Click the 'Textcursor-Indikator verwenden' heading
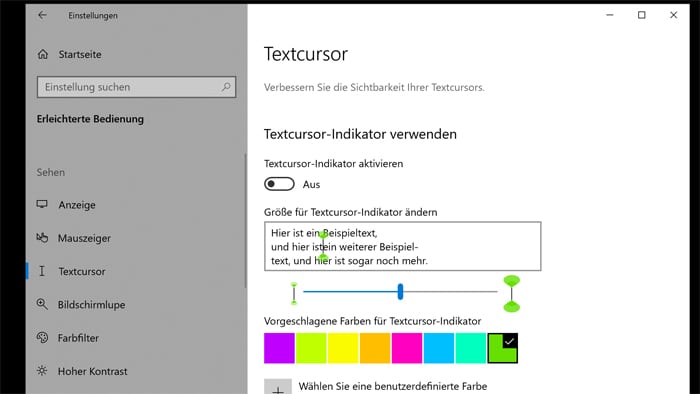 [x=360, y=134]
